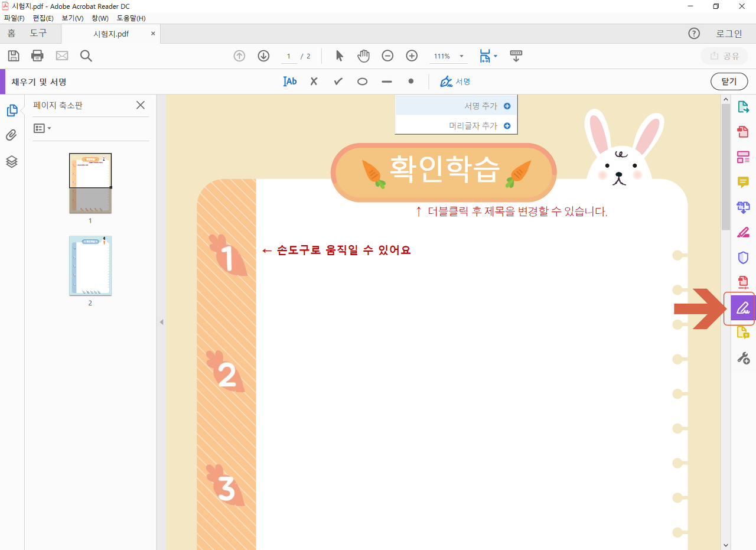Image resolution: width=756 pixels, height=550 pixels.
Task: Choose 서명 추가 from the menu
Action: pyautogui.click(x=456, y=106)
